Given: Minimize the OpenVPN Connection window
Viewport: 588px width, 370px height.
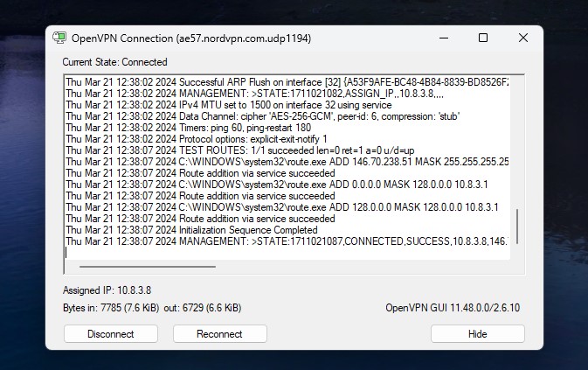Looking at the screenshot, I should click(x=444, y=38).
